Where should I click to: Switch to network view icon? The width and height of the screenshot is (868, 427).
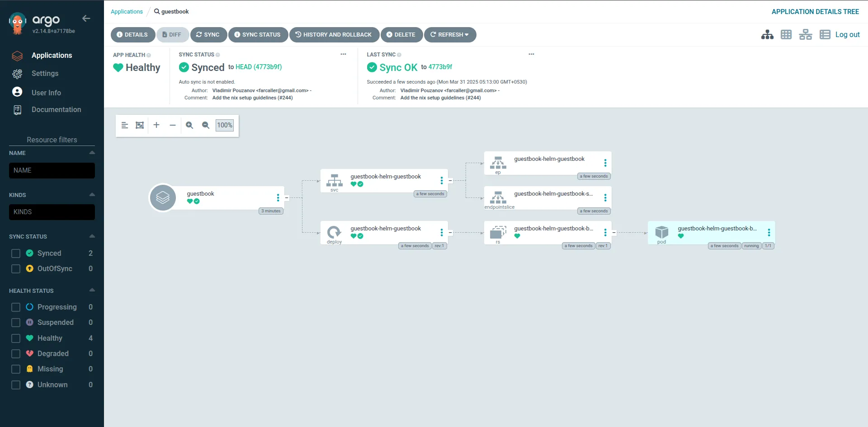tap(806, 34)
